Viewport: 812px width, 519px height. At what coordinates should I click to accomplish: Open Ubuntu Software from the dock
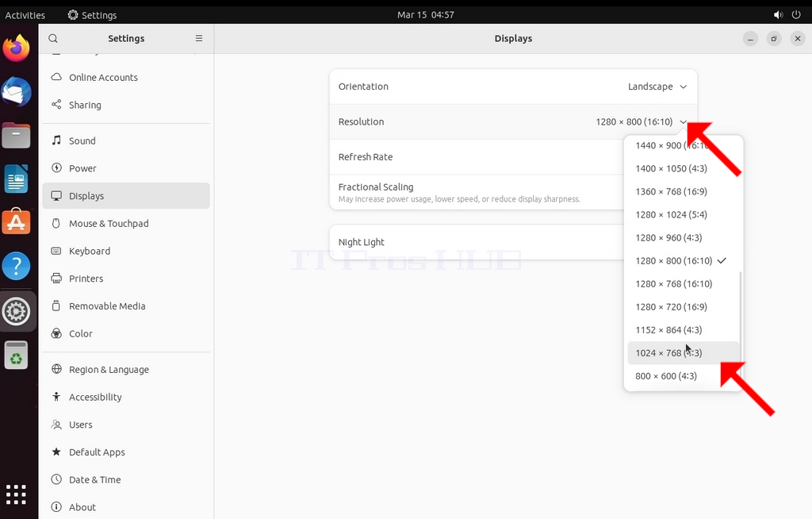click(x=17, y=222)
